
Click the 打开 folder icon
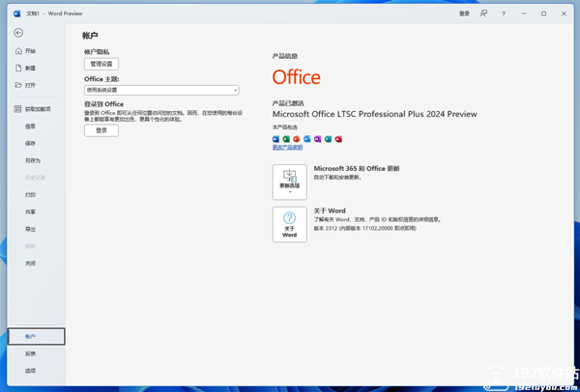point(18,85)
